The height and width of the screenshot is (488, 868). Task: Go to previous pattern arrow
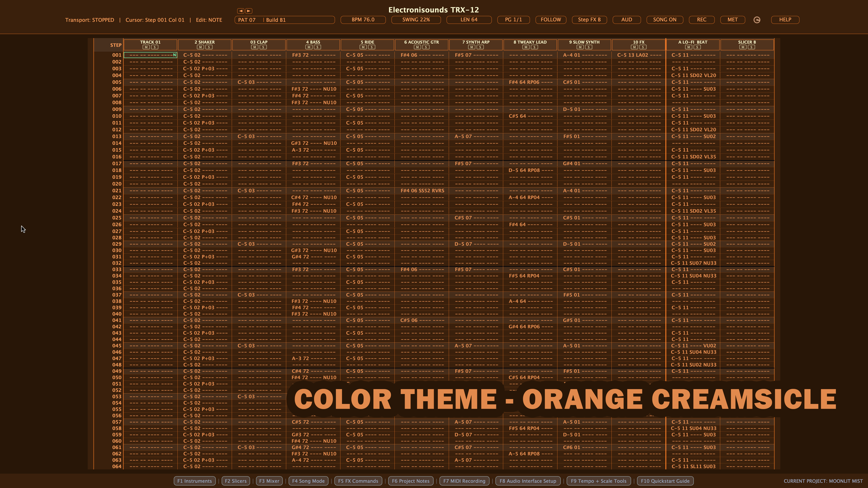click(241, 11)
